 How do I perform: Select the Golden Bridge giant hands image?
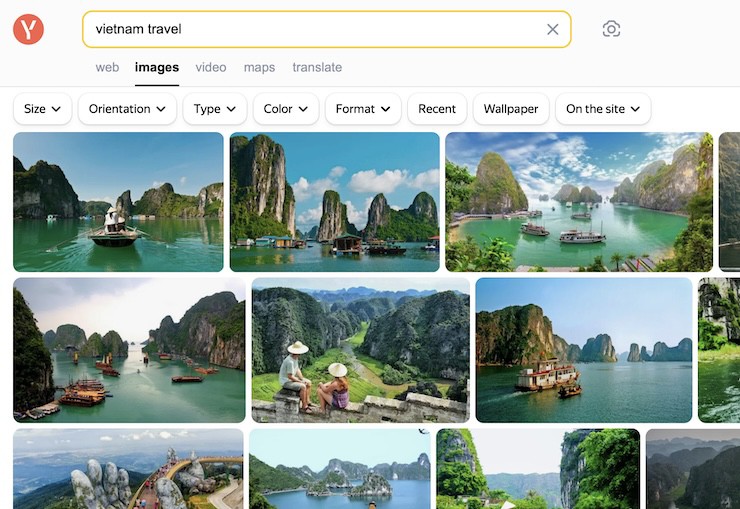(x=128, y=470)
